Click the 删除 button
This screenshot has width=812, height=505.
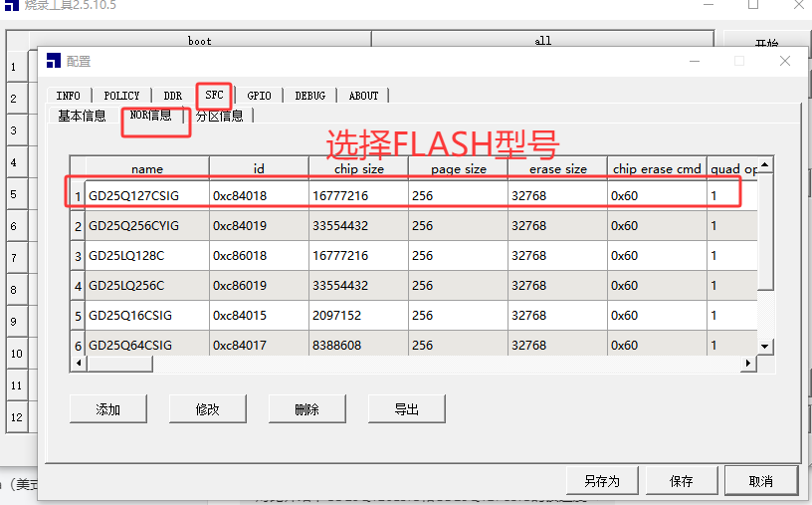click(x=307, y=409)
